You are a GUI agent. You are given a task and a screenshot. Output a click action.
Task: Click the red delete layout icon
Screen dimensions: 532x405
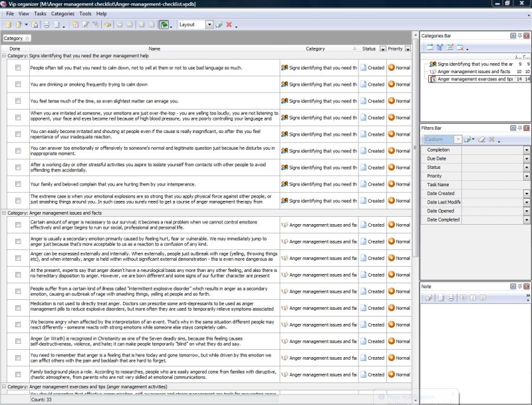(229, 25)
